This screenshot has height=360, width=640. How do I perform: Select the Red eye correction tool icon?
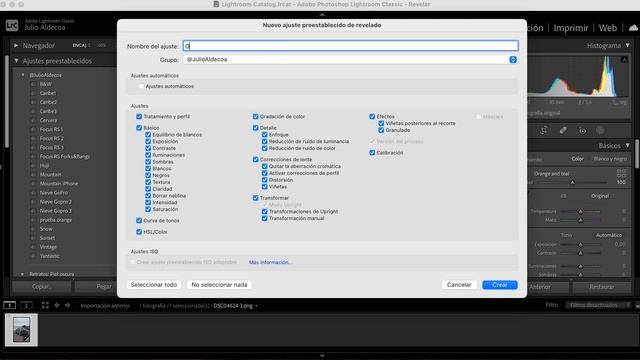click(x=582, y=131)
